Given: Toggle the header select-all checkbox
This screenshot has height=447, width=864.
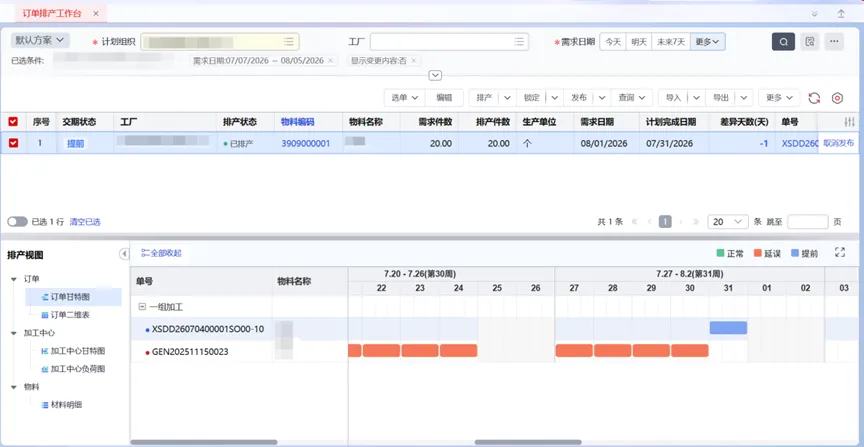Looking at the screenshot, I should click(x=13, y=122).
